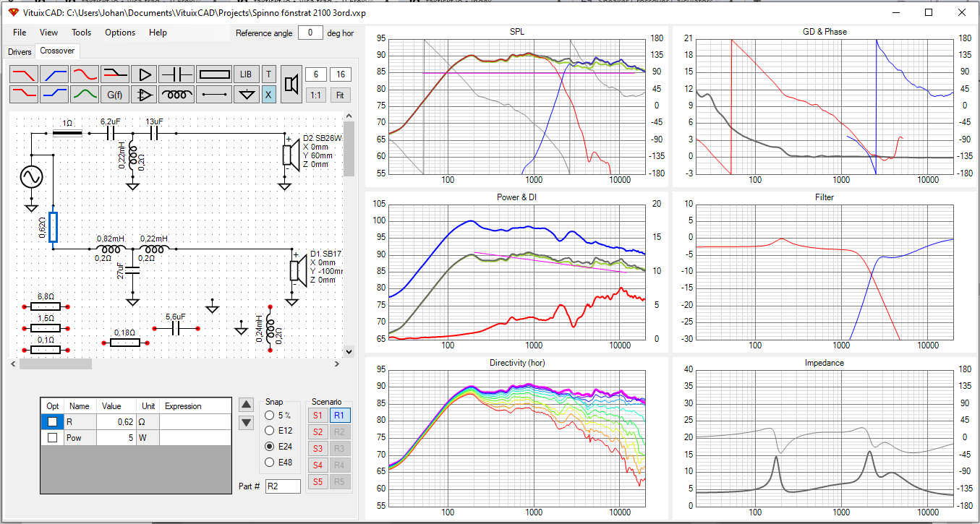Select the wire connection tool

213,94
